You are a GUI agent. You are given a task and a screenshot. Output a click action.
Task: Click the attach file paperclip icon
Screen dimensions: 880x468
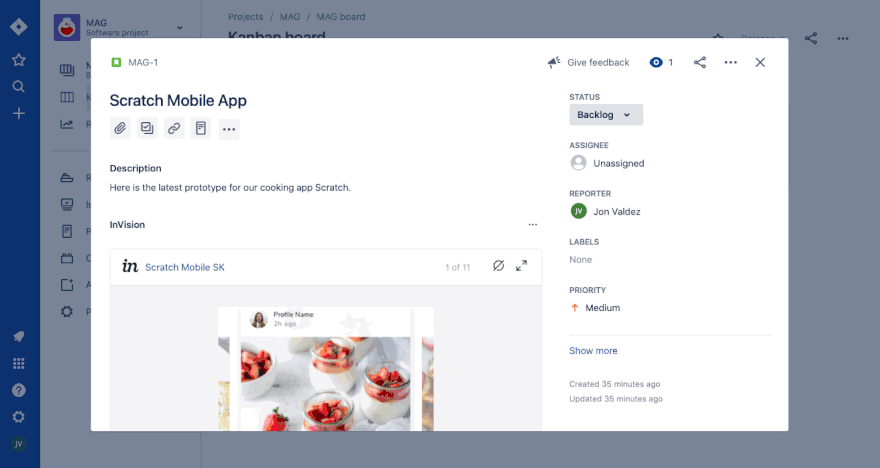pyautogui.click(x=120, y=129)
